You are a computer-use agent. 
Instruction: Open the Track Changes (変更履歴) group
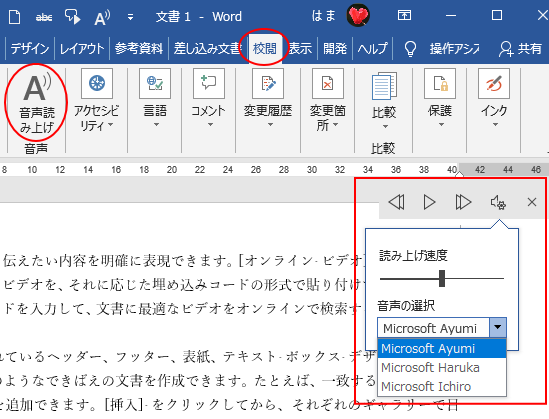tap(268, 99)
